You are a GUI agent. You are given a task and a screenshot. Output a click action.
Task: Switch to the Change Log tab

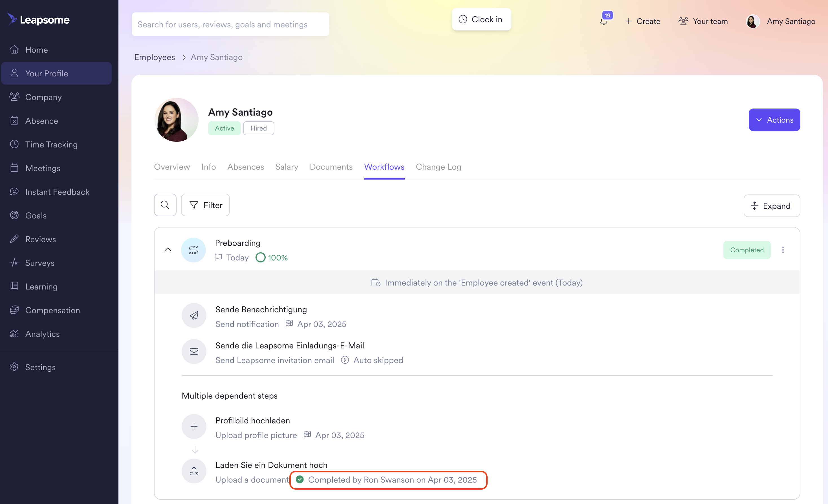click(x=438, y=167)
